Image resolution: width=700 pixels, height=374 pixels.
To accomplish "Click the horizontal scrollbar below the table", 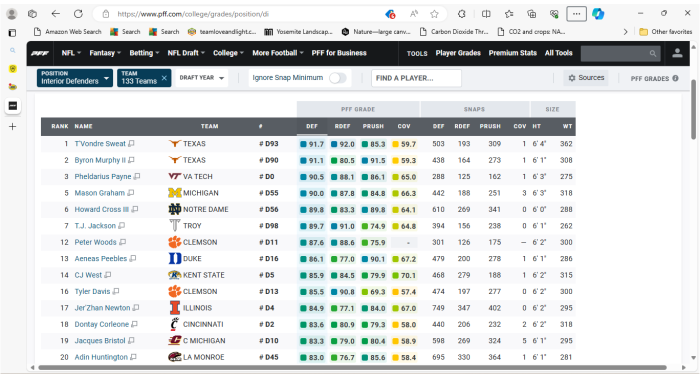I will pyautogui.click(x=352, y=368).
